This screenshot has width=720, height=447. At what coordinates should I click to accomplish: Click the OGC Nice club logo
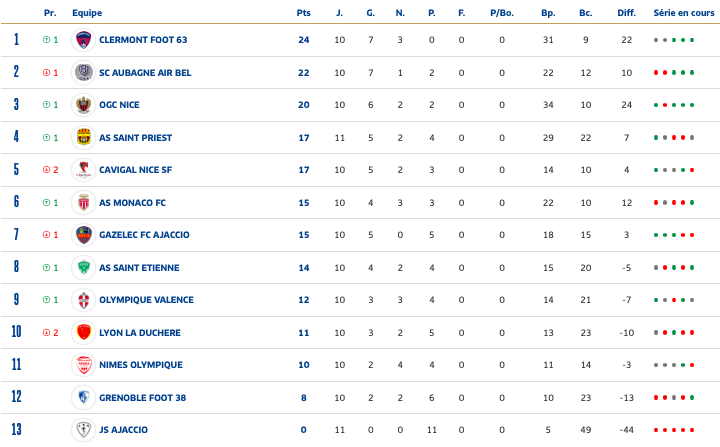coord(84,105)
